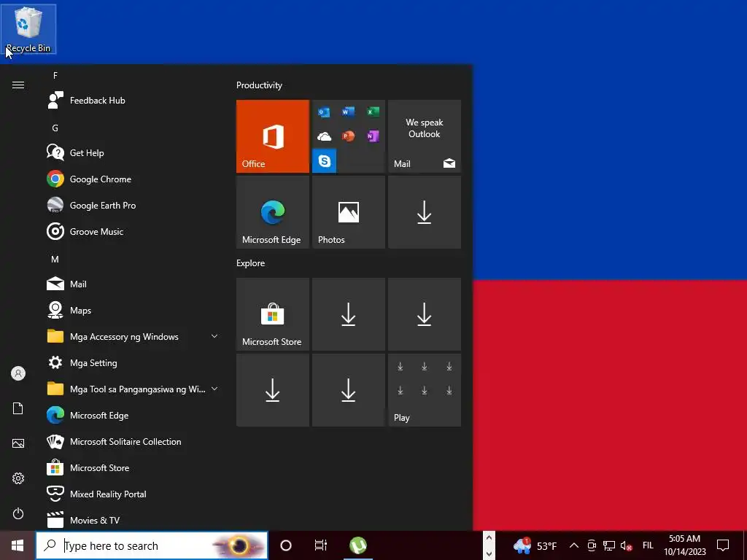Open the Mail live tile
This screenshot has width=747, height=560.
[425, 136]
